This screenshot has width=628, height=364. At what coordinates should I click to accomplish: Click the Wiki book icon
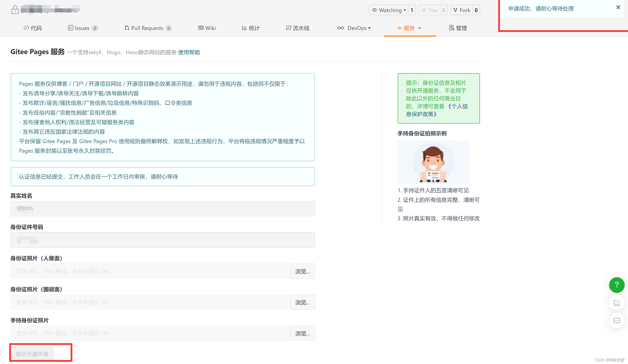(201, 28)
